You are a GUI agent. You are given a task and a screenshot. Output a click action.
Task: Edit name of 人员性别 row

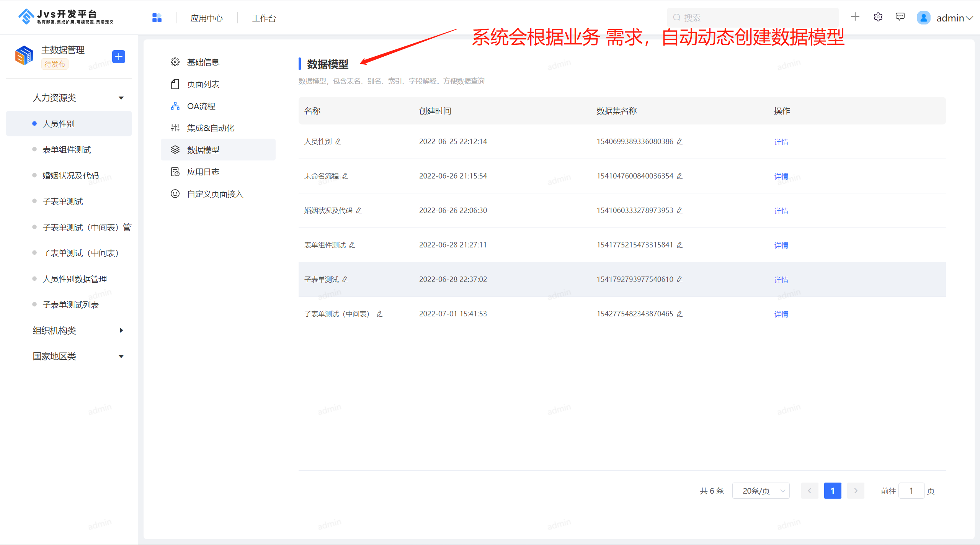[338, 142]
